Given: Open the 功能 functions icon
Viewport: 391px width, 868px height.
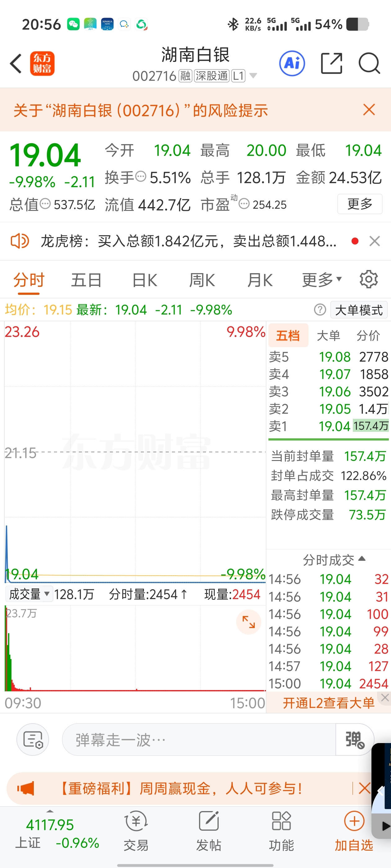Looking at the screenshot, I should 281,831.
